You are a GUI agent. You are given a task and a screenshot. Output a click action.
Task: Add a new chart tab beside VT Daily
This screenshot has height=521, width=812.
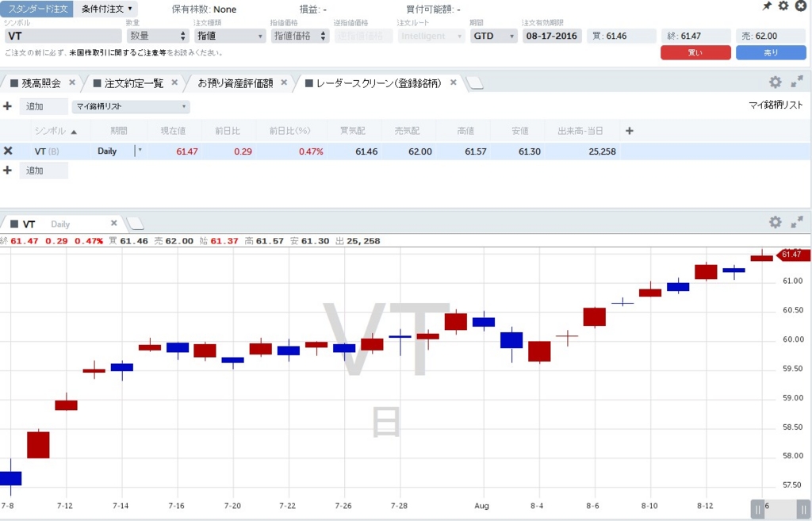point(135,224)
